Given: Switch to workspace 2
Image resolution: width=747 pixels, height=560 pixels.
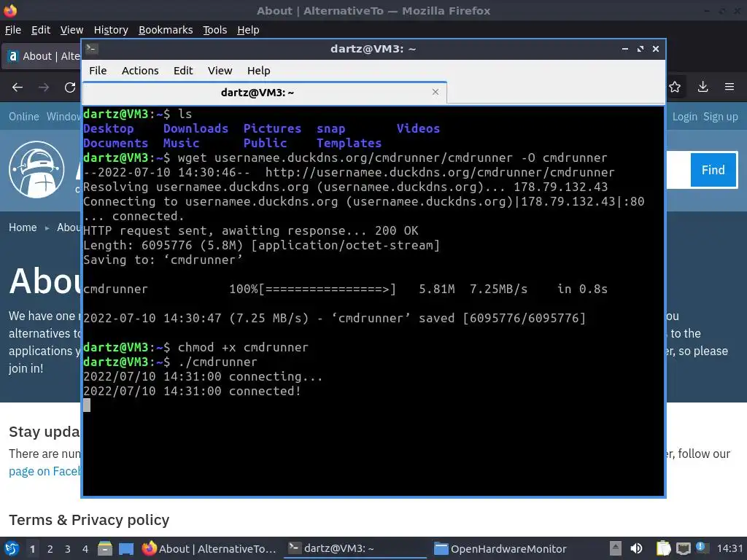Looking at the screenshot, I should coord(50,549).
